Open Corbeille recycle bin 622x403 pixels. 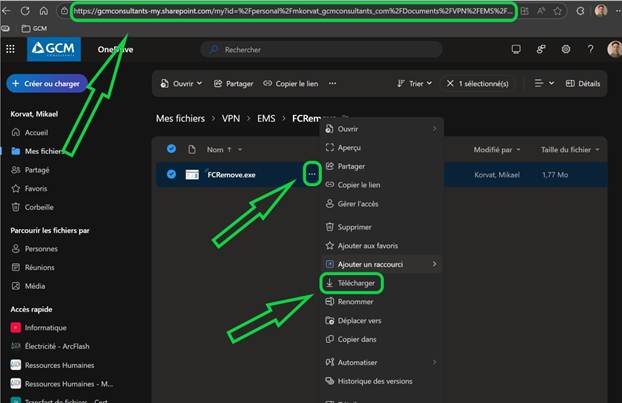click(33, 207)
